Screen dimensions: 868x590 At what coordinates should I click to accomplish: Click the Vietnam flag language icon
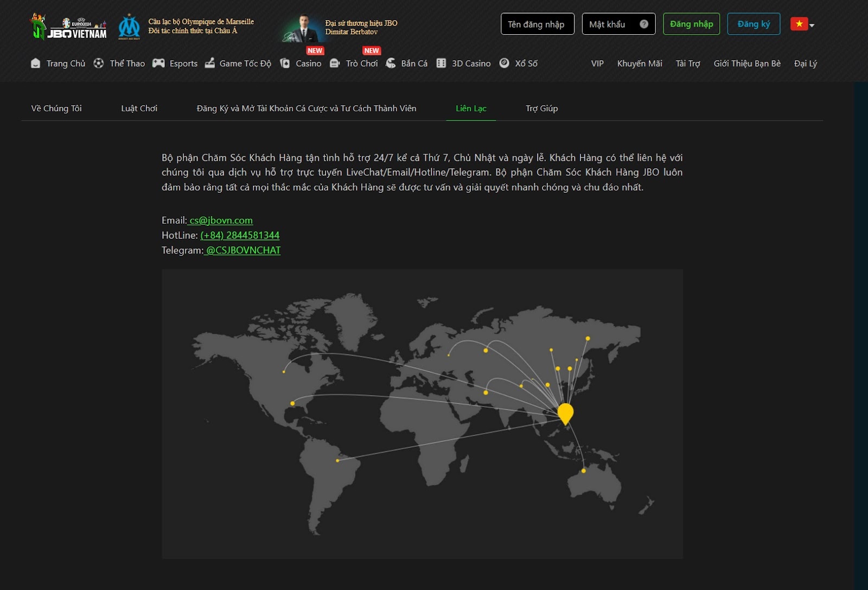[799, 24]
